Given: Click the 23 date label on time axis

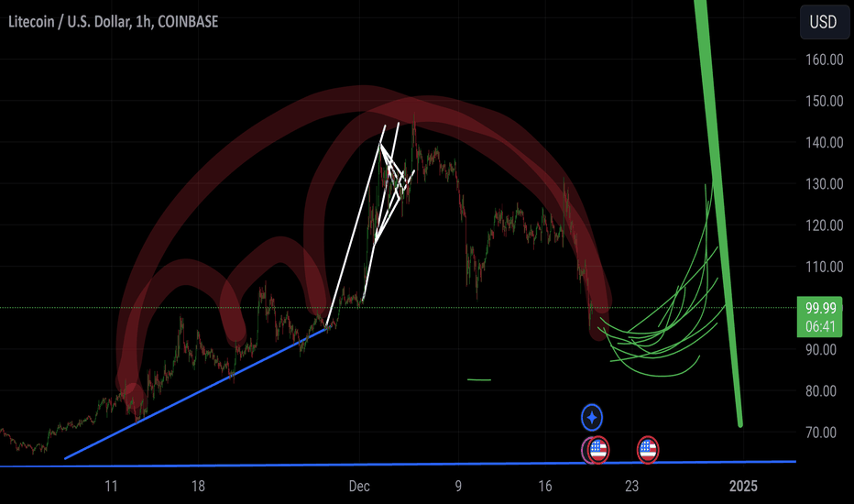Looking at the screenshot, I should [631, 486].
